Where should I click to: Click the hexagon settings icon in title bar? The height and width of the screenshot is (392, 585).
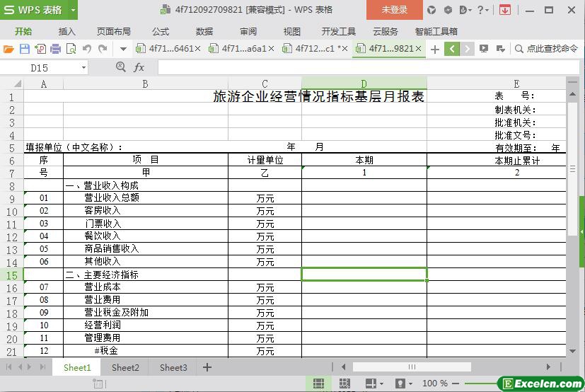pos(448,10)
